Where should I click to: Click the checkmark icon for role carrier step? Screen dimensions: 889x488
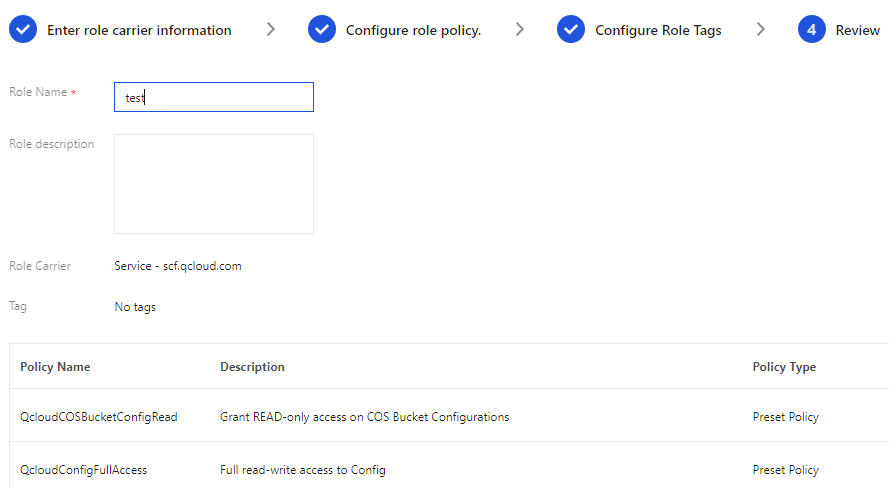pyautogui.click(x=22, y=30)
